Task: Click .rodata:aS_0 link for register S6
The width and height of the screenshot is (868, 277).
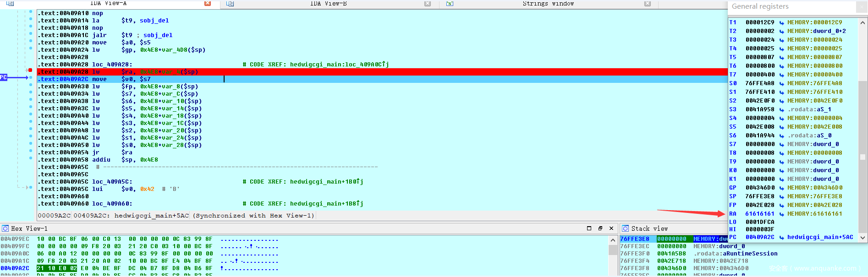Action: click(809, 136)
